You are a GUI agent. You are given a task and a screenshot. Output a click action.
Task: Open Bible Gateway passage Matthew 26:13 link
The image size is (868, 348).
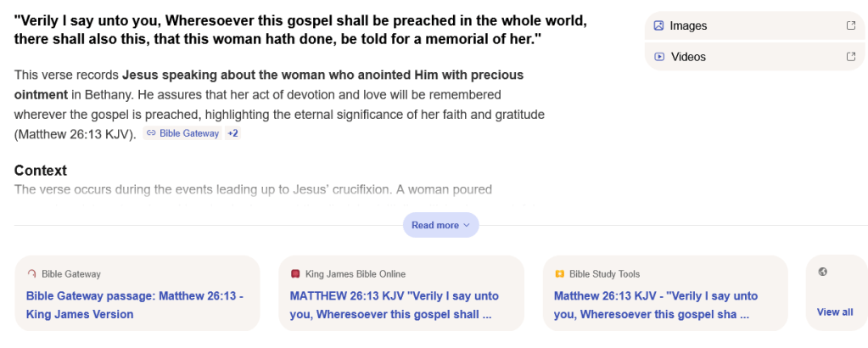point(135,305)
